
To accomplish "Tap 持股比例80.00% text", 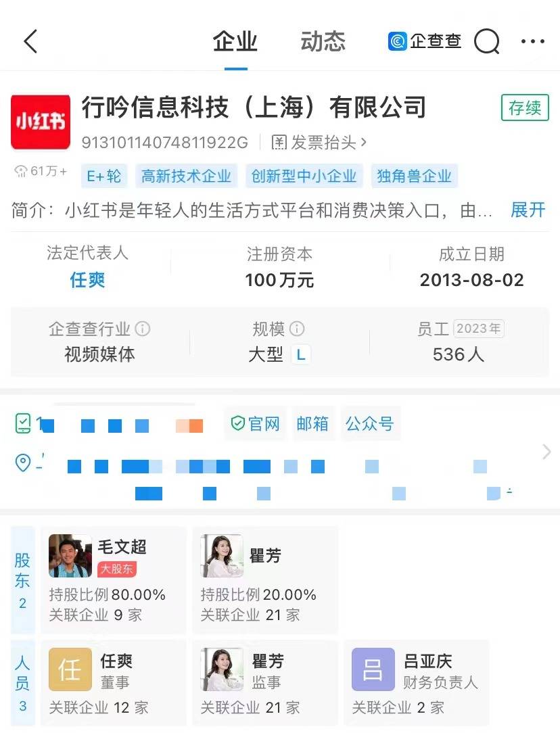I will point(107,594).
